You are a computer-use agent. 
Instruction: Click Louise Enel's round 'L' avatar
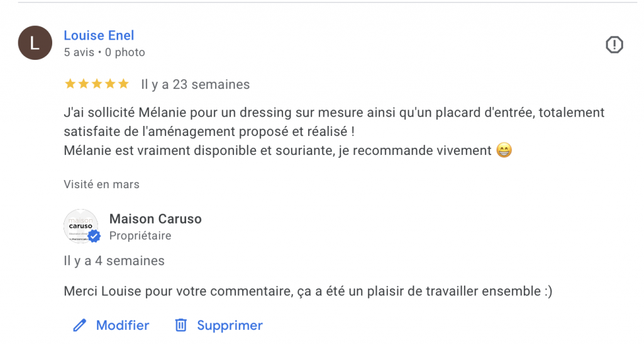coord(35,43)
